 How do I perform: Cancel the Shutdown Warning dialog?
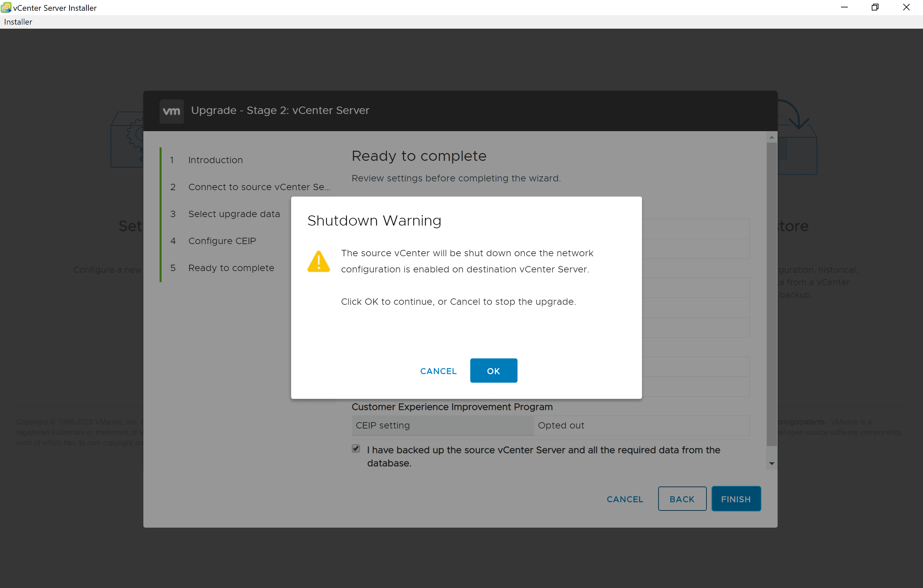(438, 371)
